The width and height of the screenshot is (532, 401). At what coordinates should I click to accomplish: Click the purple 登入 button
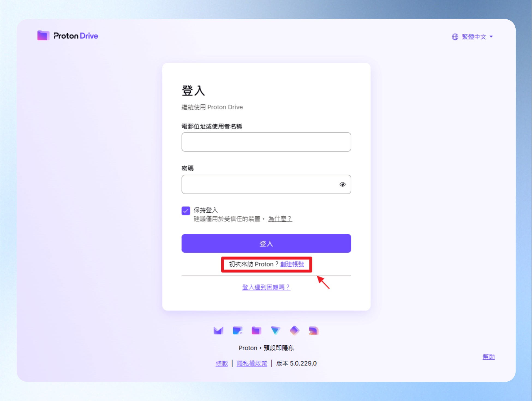pyautogui.click(x=266, y=243)
